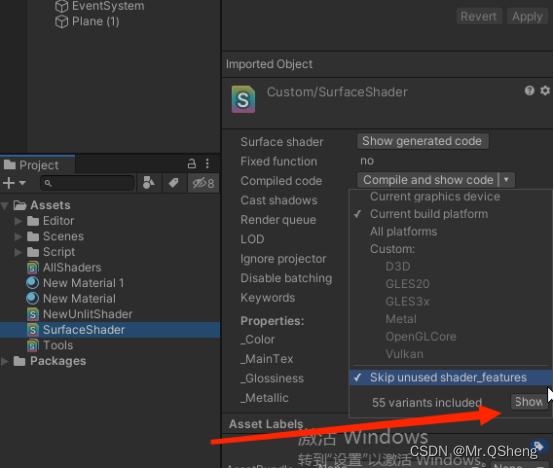554x469 pixels.
Task: Expand the Editor folder arrow
Action: pos(18,221)
